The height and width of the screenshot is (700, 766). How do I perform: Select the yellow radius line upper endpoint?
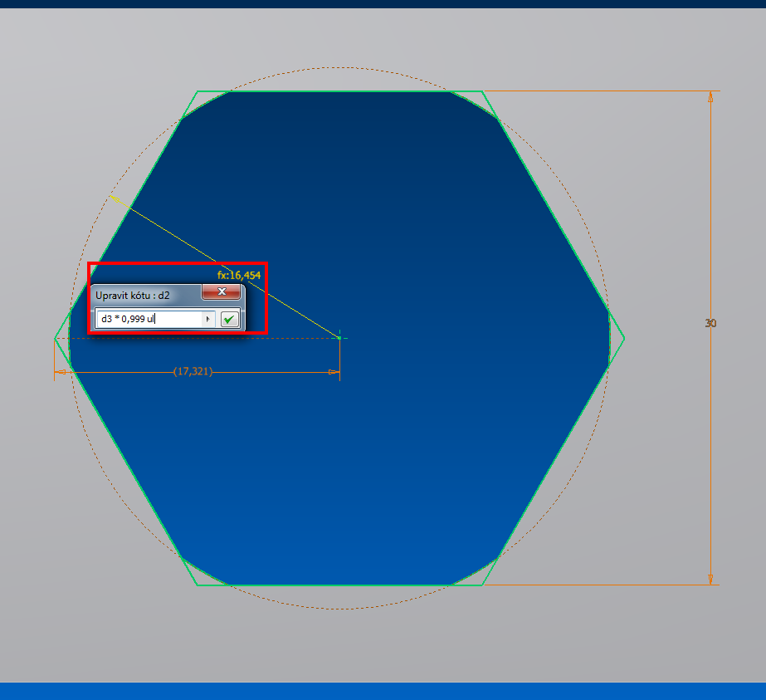click(x=110, y=196)
